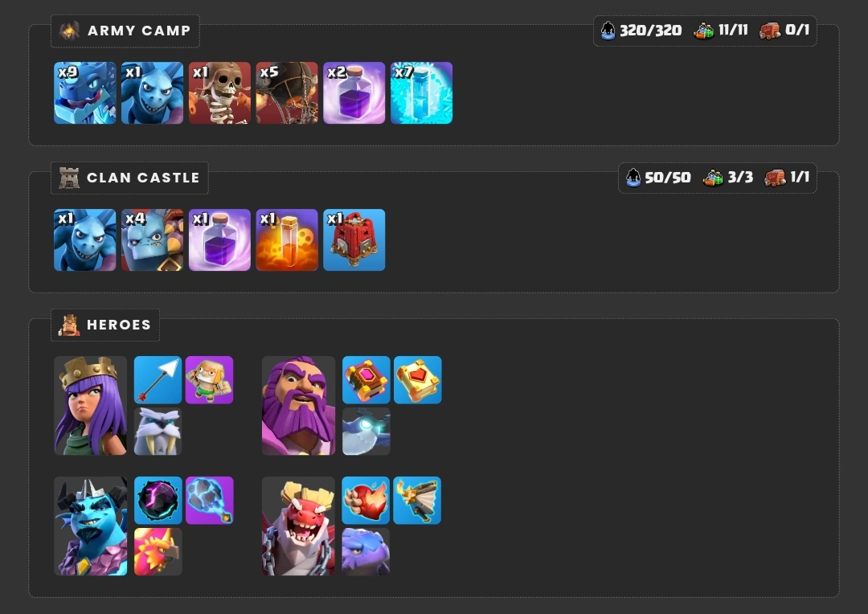Click the x7 Freeze spell icon
The width and height of the screenshot is (868, 614).
tap(421, 93)
